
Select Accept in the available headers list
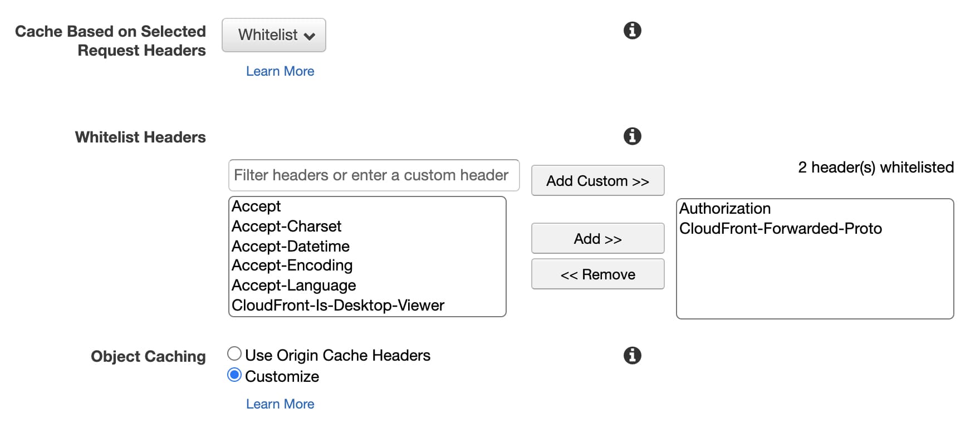pyautogui.click(x=257, y=206)
